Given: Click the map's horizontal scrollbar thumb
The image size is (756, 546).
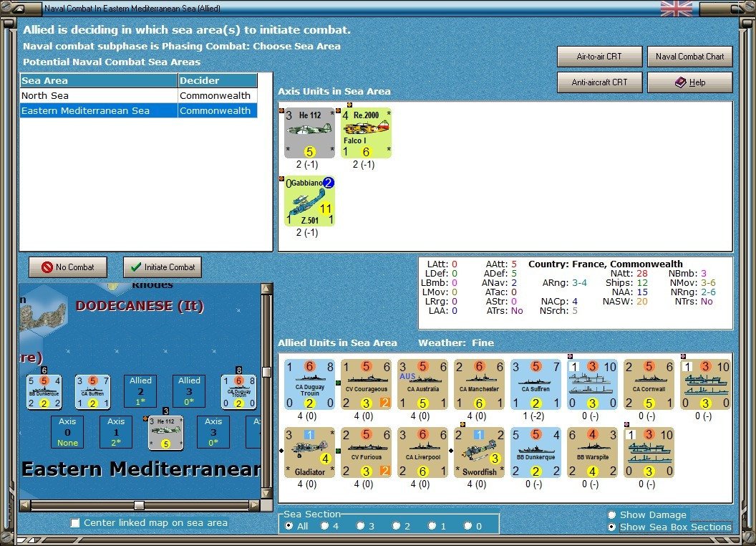Looking at the screenshot, I should click(139, 505).
